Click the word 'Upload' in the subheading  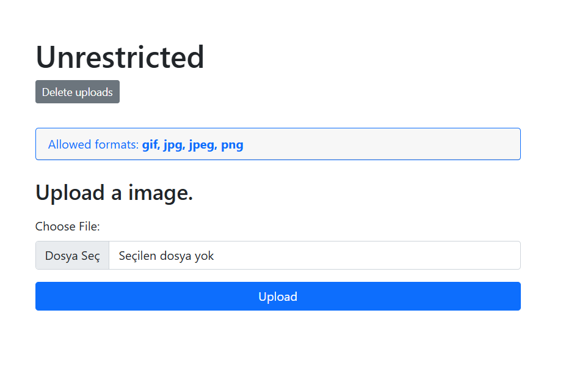pos(70,193)
